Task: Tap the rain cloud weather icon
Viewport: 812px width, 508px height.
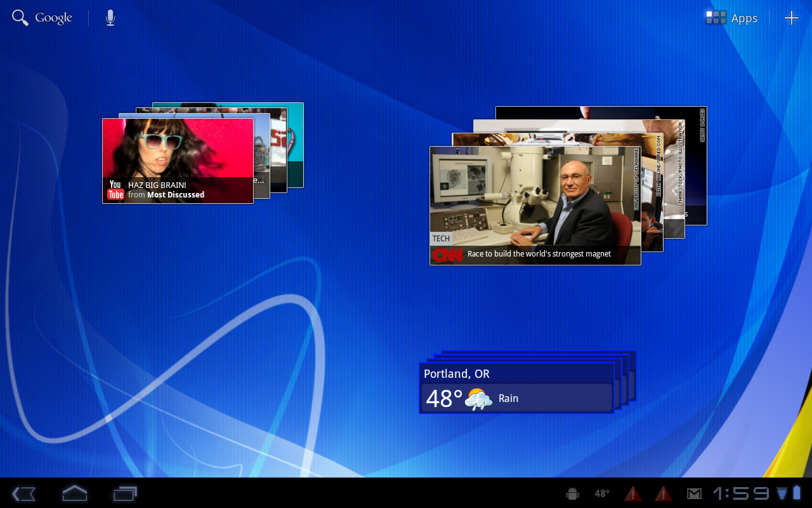Action: [x=478, y=399]
